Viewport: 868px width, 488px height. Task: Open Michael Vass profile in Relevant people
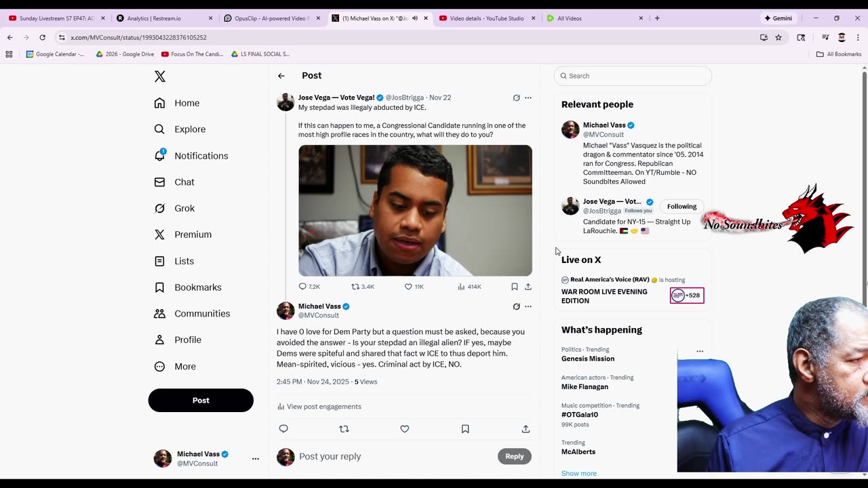[604, 125]
